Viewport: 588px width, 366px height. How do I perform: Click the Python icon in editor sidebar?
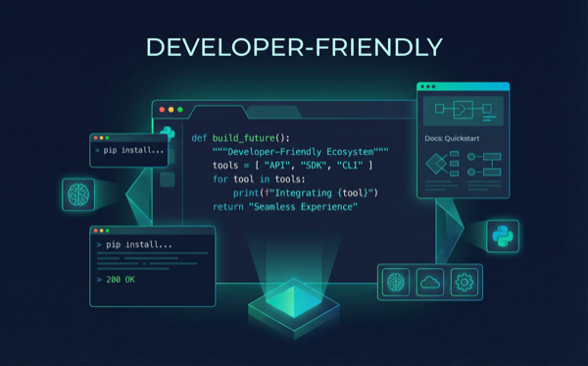tap(168, 132)
